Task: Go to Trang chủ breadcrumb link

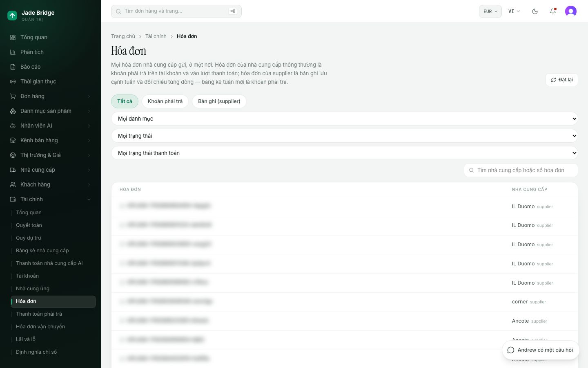Action: (123, 36)
